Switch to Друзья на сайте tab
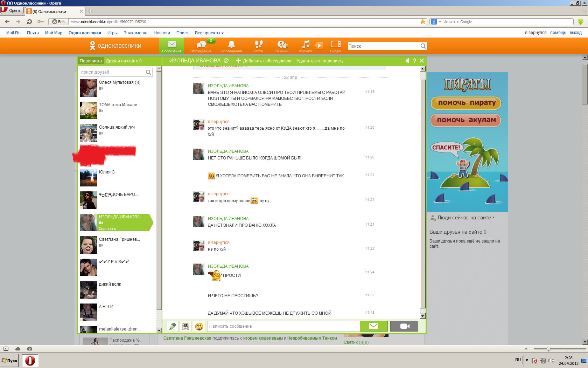This screenshot has height=368, width=588. coord(124,61)
